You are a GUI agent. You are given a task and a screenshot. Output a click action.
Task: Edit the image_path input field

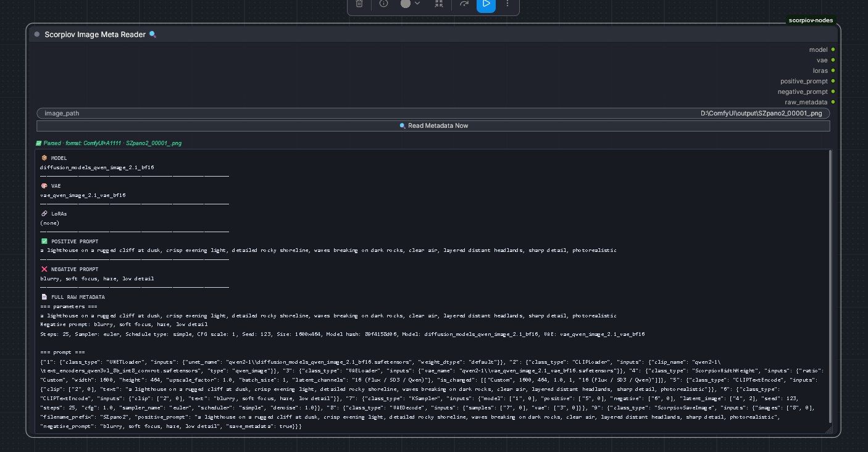tap(433, 114)
